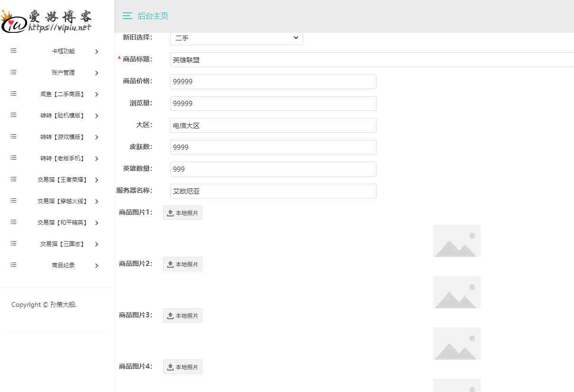Expand the 交易猫【三国志】 chevron
Screen dimensions: 574x392
[97, 244]
